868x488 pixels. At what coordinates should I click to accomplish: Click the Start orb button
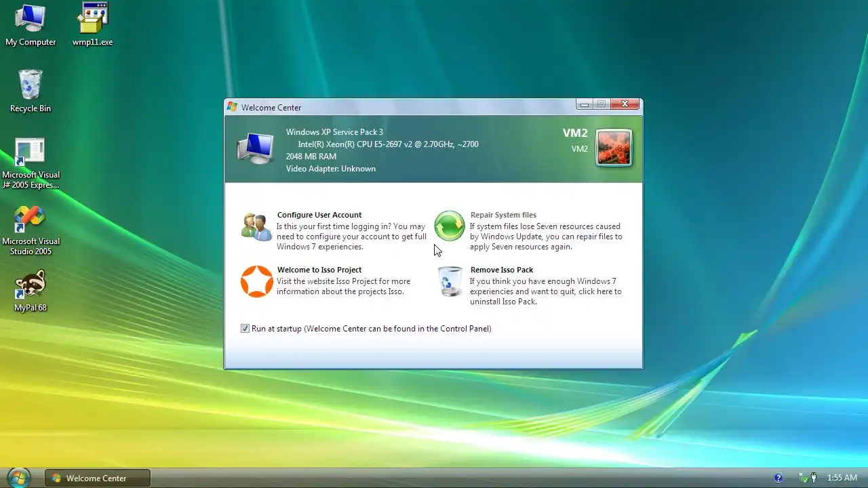pyautogui.click(x=18, y=477)
